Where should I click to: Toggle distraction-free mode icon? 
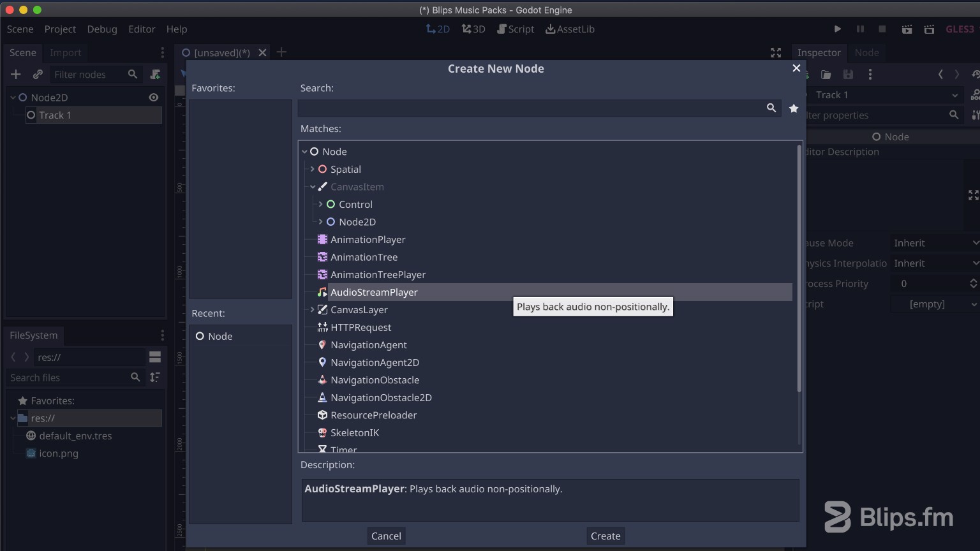[x=776, y=53]
